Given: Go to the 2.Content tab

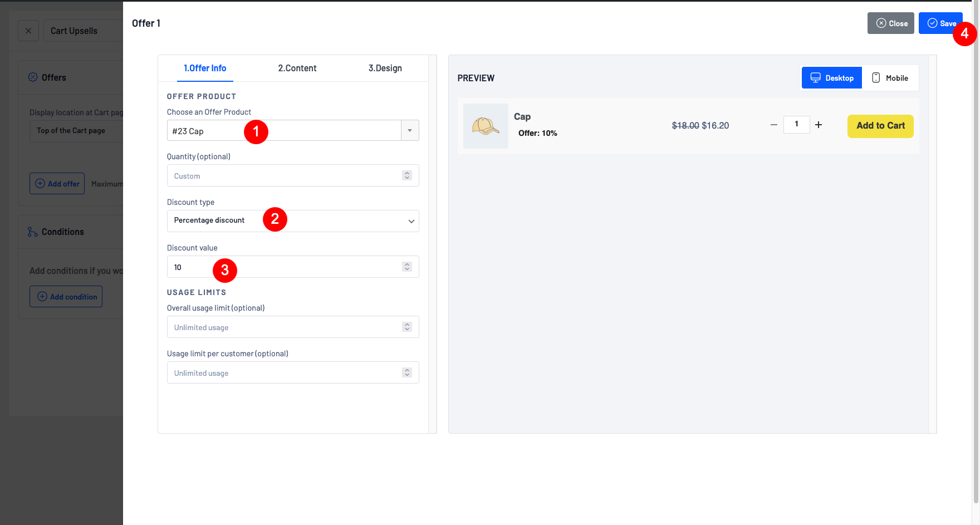Looking at the screenshot, I should 297,68.
